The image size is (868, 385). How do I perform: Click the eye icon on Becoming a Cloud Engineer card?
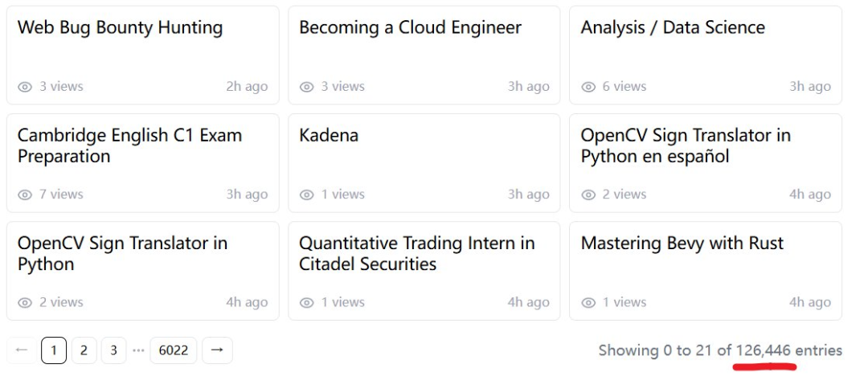tap(306, 87)
